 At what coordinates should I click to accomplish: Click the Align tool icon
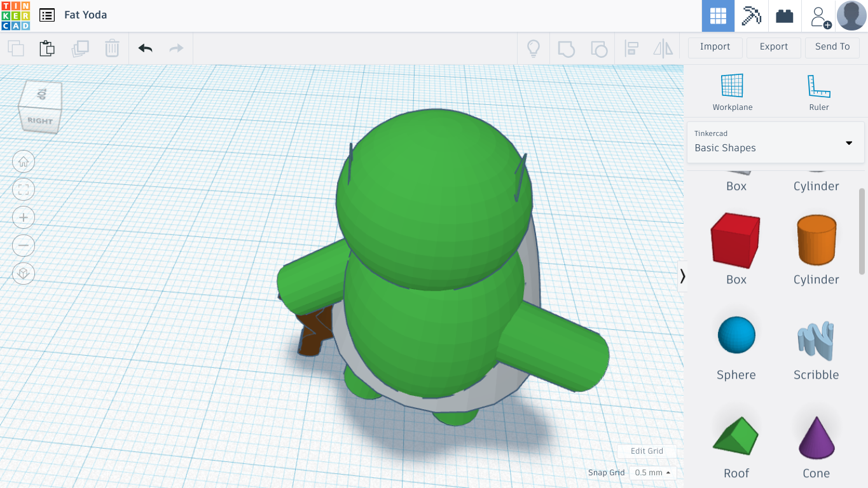click(x=631, y=48)
